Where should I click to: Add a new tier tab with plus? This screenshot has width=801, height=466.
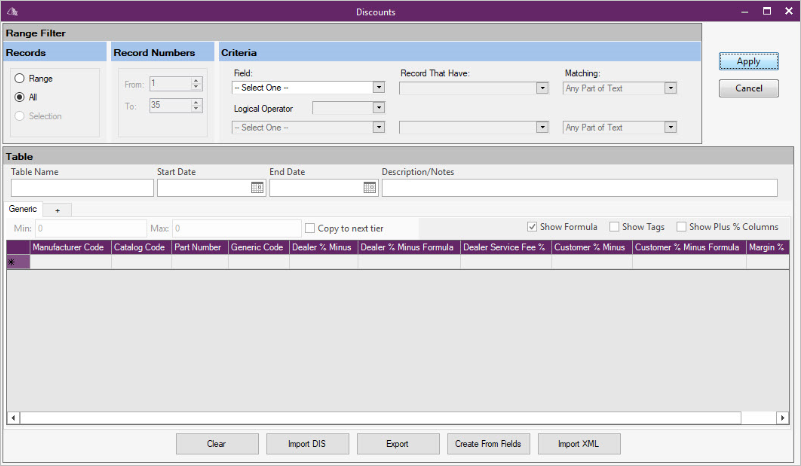57,210
